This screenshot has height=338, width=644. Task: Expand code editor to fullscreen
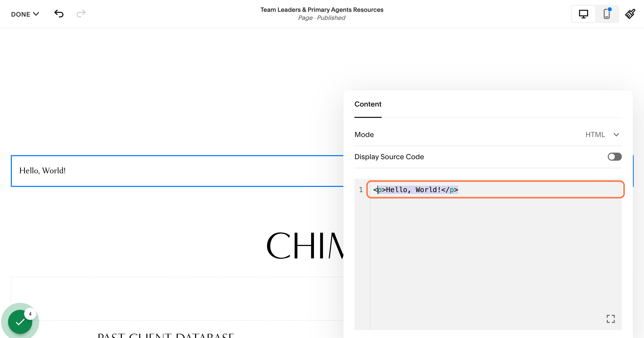click(611, 319)
